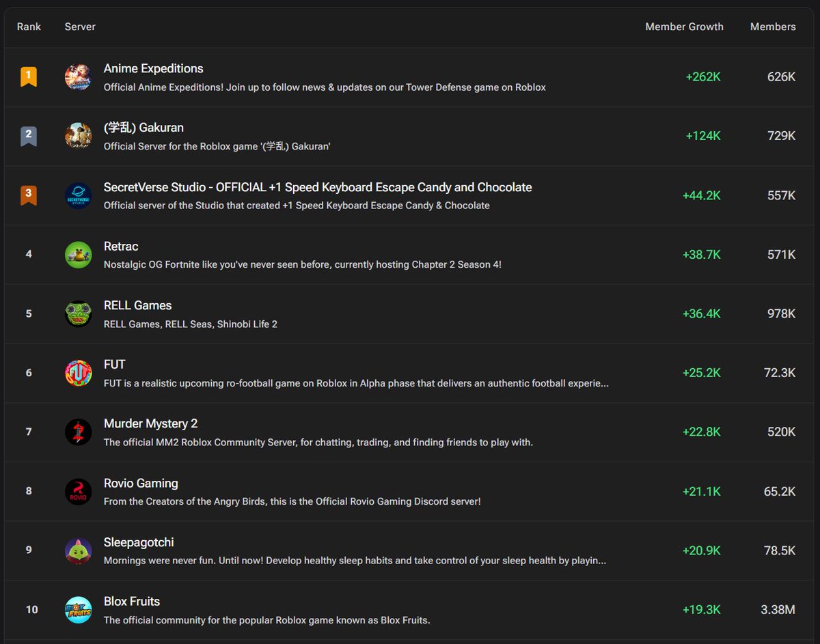Click Sleepagotchi 'Mornings were never fun' description
Image resolution: width=820 pixels, height=644 pixels.
(355, 561)
